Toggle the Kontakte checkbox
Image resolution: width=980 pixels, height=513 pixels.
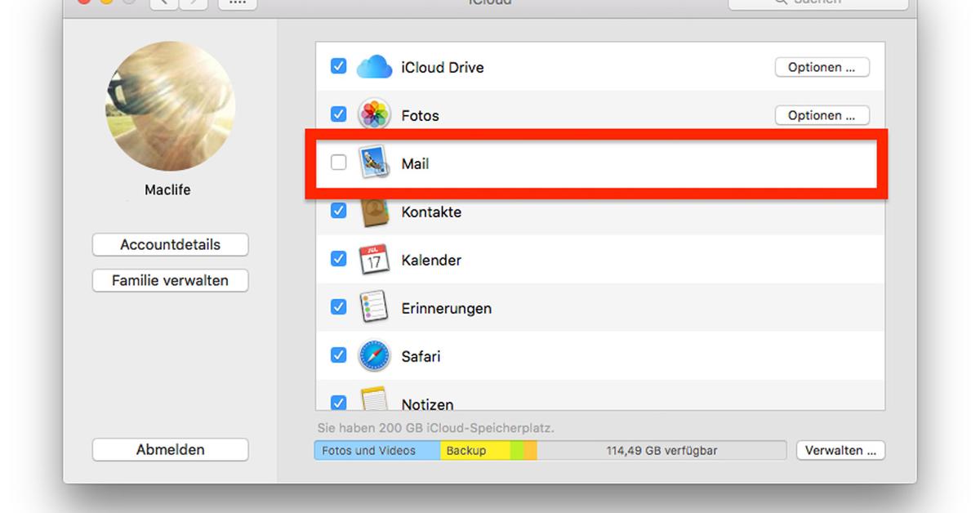pos(338,211)
